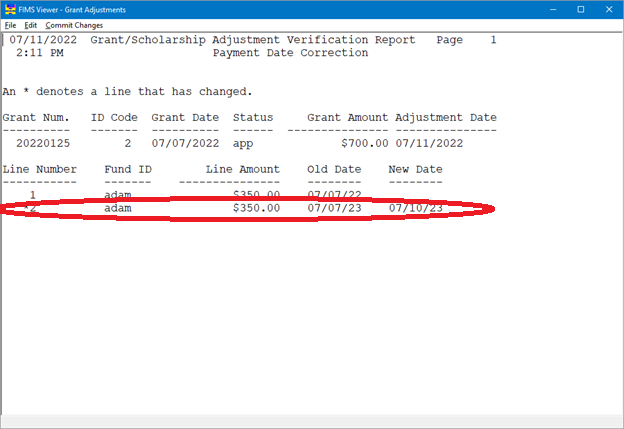624x429 pixels.
Task: Select the time 2:11 PM text
Action: (x=40, y=53)
